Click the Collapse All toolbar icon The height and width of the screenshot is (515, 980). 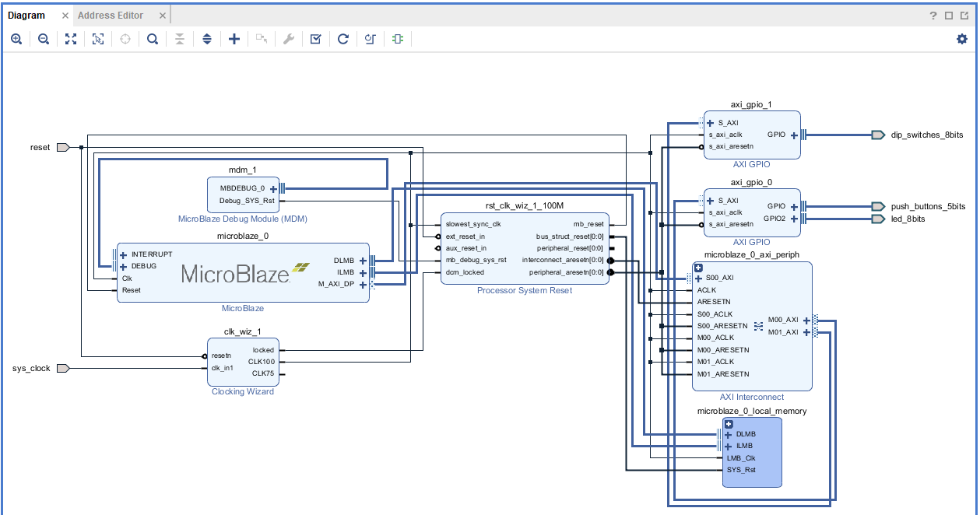click(x=180, y=39)
